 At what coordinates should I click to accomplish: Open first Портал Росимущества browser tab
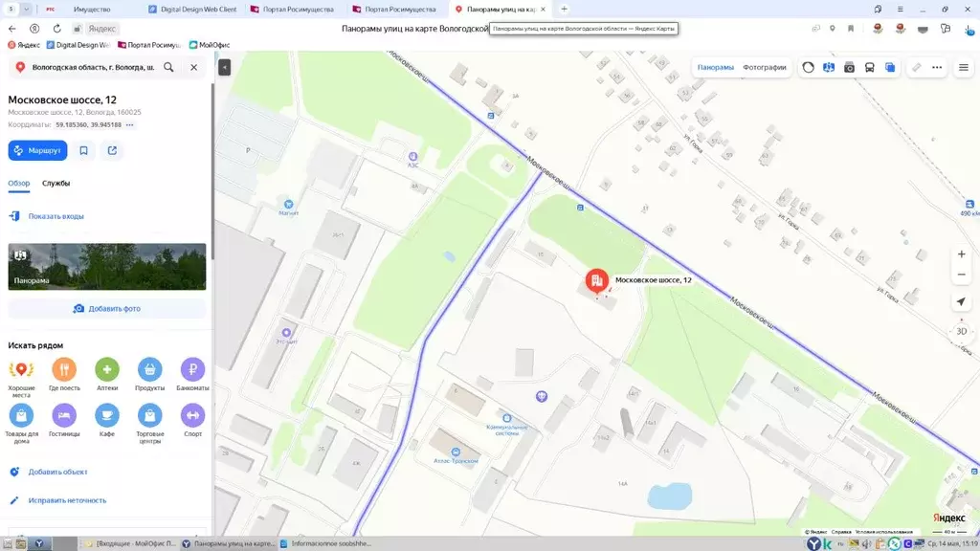(293, 10)
